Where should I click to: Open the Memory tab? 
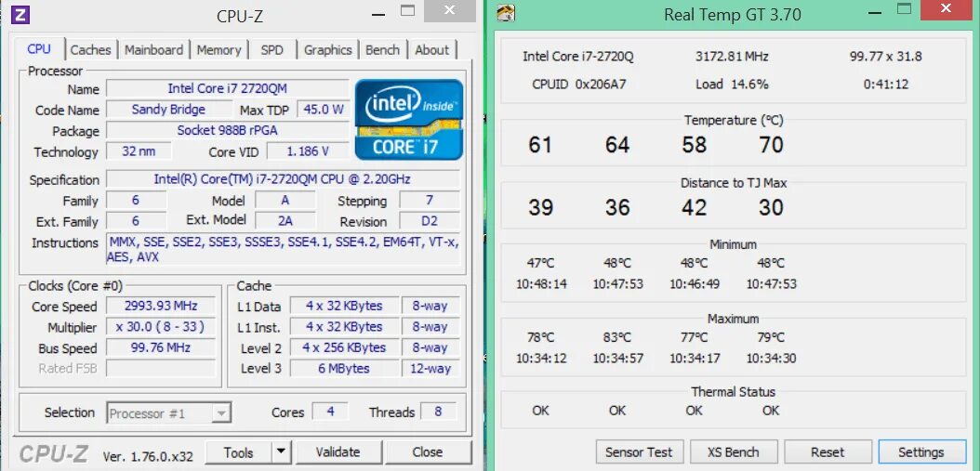tap(219, 50)
